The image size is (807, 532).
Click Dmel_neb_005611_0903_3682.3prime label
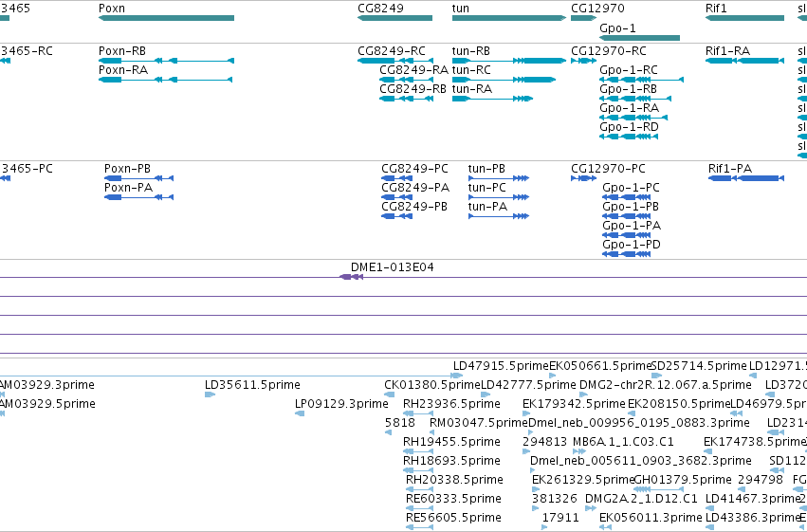[x=641, y=461]
